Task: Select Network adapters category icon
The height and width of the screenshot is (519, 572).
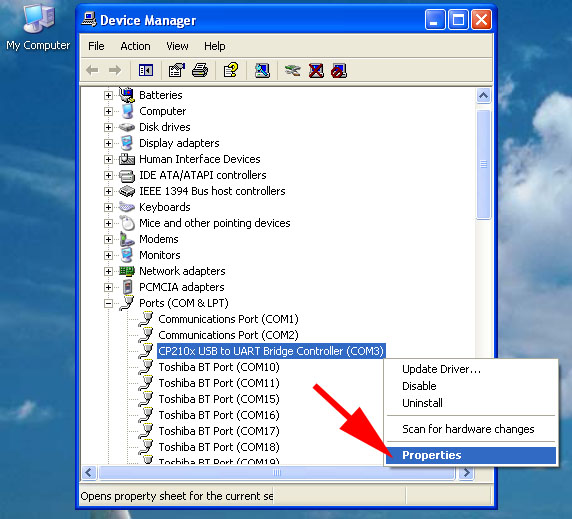Action: [127, 271]
